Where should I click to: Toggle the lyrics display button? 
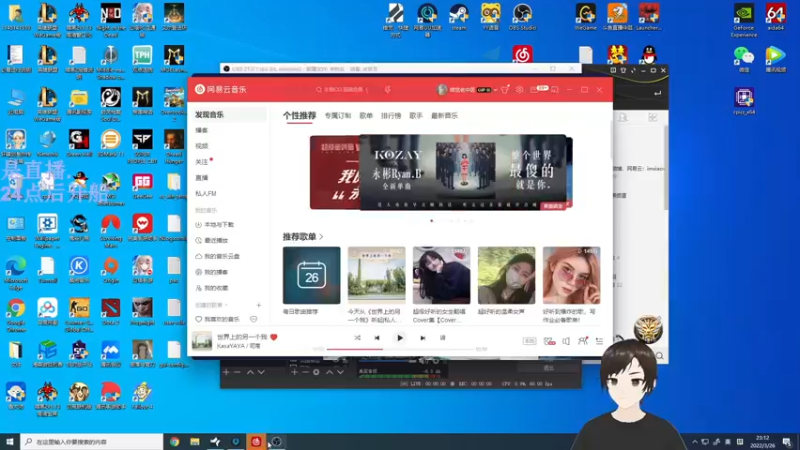tap(442, 338)
